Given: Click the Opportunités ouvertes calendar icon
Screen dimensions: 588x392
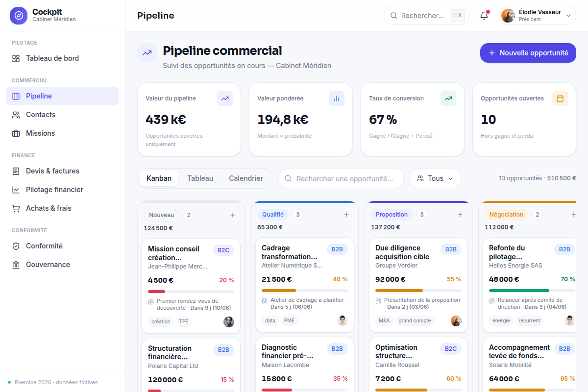Looking at the screenshot, I should click(x=560, y=98).
